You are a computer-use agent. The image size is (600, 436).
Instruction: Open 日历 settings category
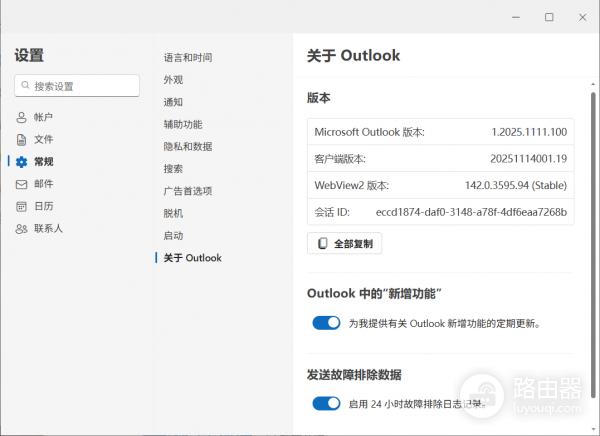(x=43, y=206)
